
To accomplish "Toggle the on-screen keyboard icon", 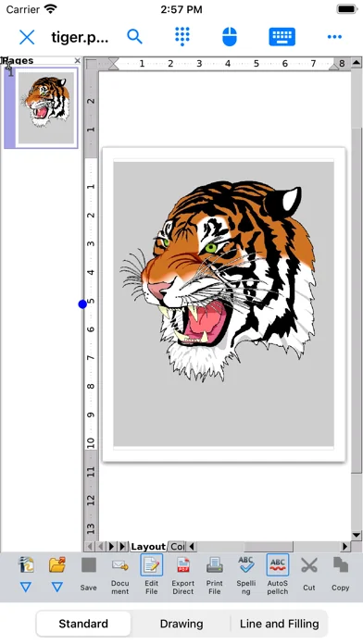I will pyautogui.click(x=282, y=37).
